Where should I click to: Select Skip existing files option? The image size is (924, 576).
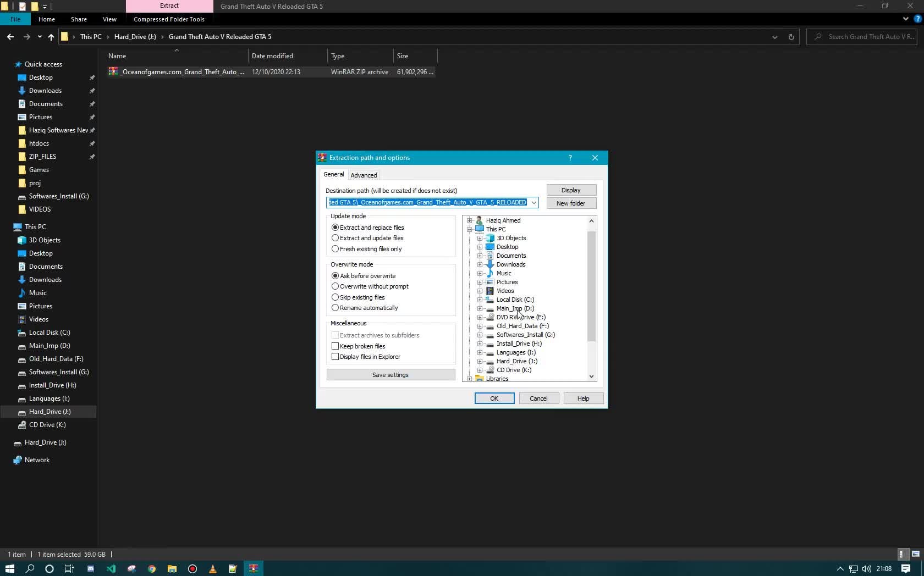(335, 297)
